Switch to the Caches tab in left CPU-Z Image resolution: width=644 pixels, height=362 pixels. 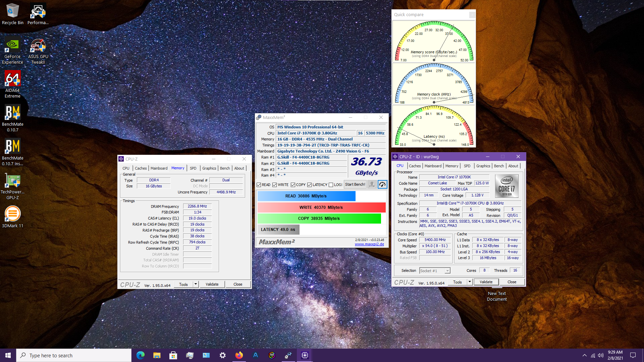tap(141, 168)
